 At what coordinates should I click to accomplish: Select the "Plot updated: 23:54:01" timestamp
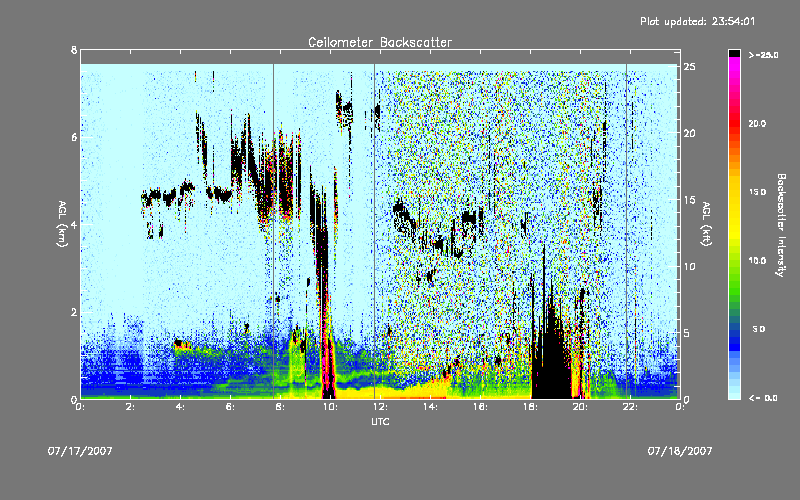tap(697, 21)
